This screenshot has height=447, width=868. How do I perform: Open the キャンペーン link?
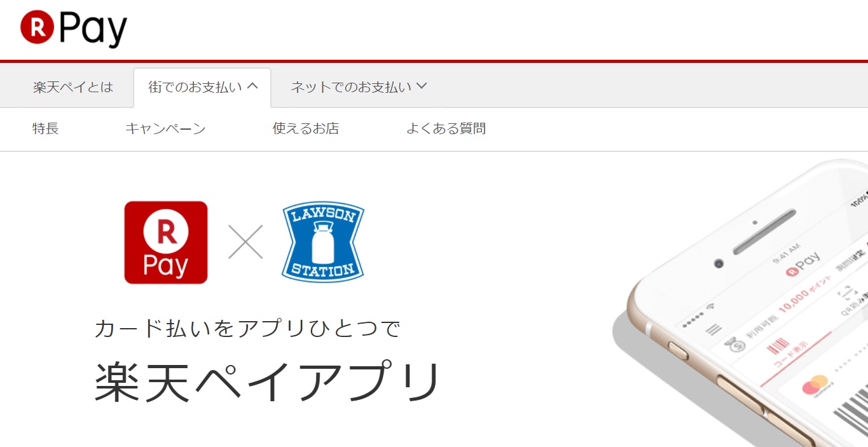point(165,129)
